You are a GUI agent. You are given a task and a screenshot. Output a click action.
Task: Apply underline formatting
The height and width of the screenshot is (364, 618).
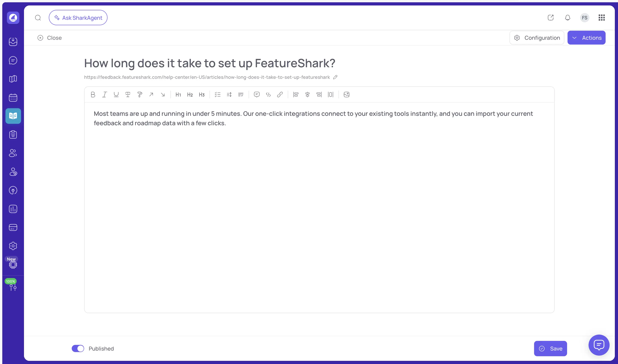click(116, 95)
